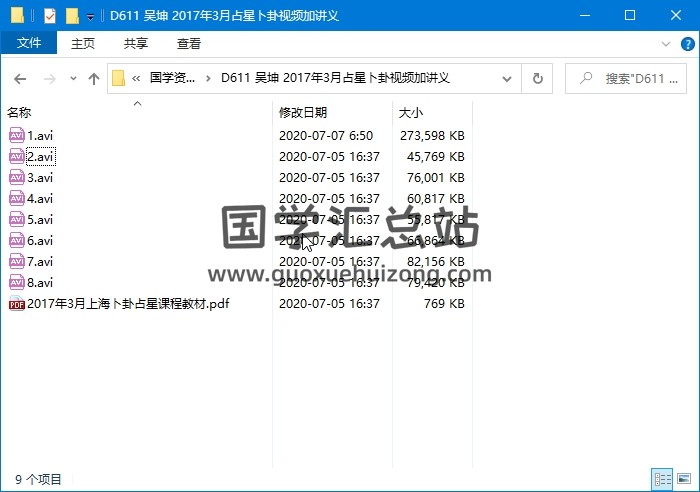This screenshot has width=700, height=492.
Task: Click the size 76,001 KB
Action: 436,177
